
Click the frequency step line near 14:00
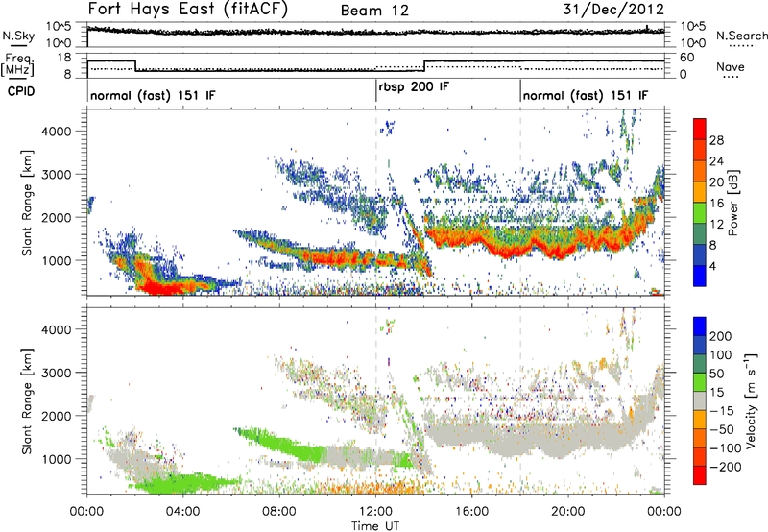click(424, 66)
